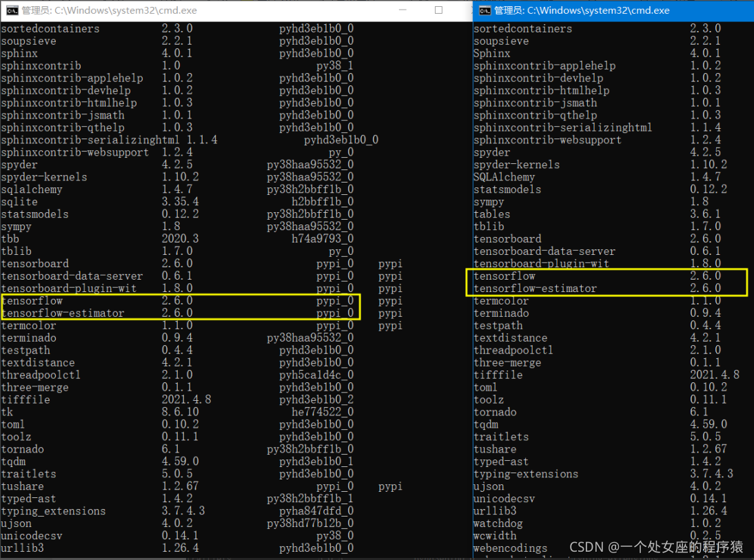
Task: Select 'tensorboard-plugin-wit' in the right window
Action: [541, 263]
